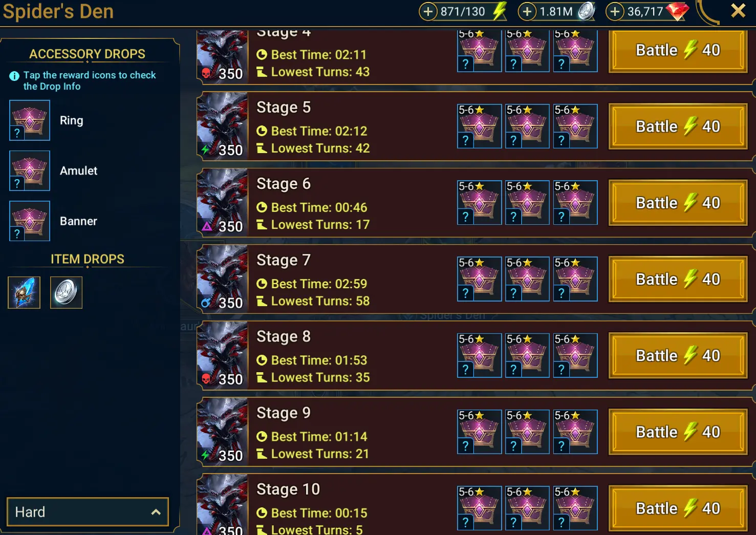Launch the Stage 10 battle
Viewport: 756px width, 535px height.
678,508
